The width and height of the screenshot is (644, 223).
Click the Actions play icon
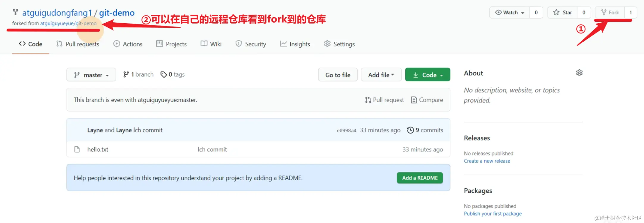click(x=116, y=44)
